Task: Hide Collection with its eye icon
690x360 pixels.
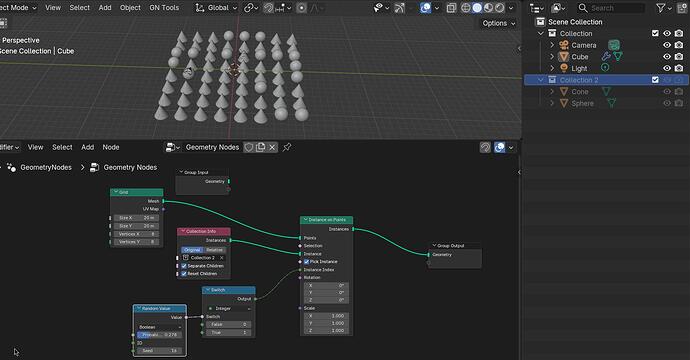Action: 667,33
